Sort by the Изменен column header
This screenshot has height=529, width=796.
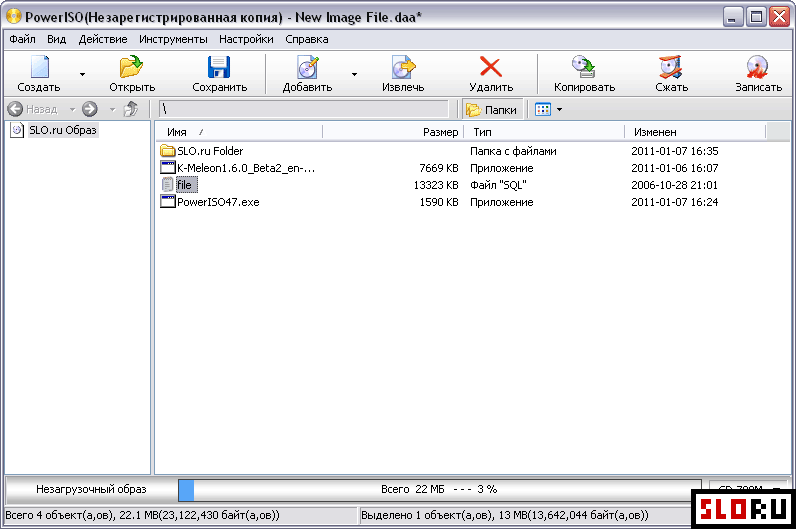694,132
